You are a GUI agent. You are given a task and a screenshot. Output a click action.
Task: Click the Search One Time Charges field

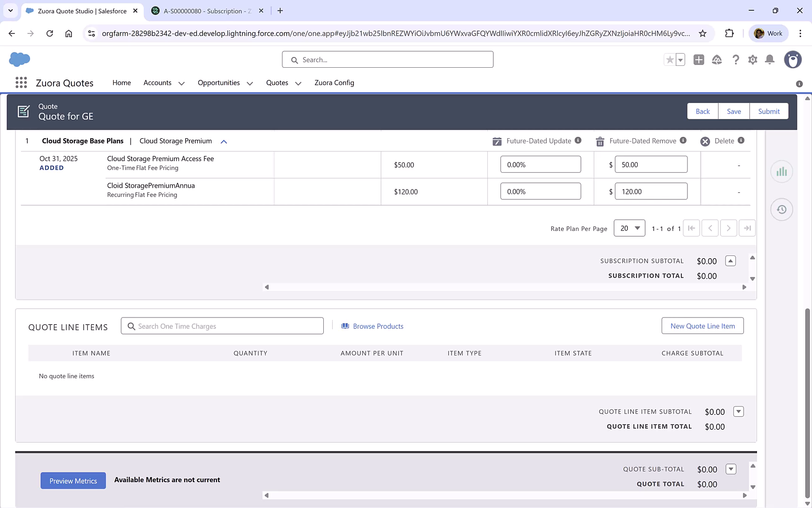click(x=222, y=325)
